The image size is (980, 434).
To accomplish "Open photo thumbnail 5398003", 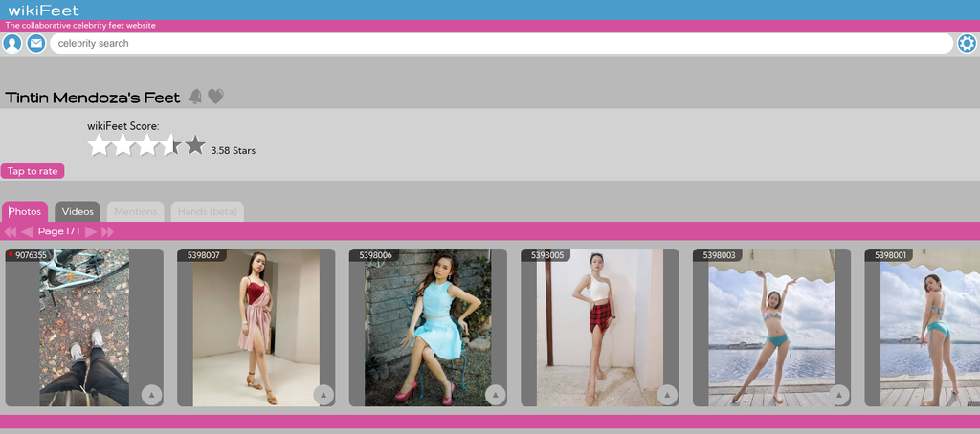I will [772, 328].
